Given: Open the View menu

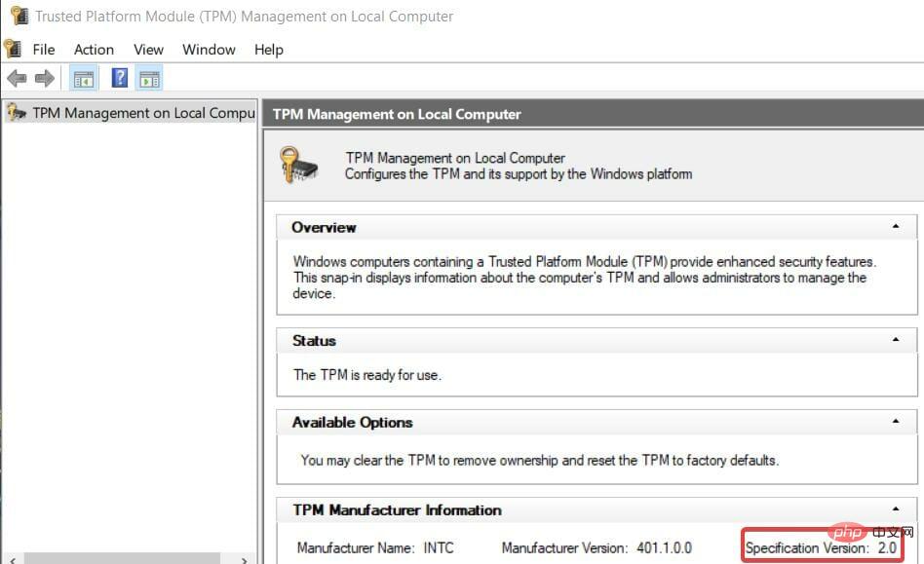Looking at the screenshot, I should [x=148, y=50].
